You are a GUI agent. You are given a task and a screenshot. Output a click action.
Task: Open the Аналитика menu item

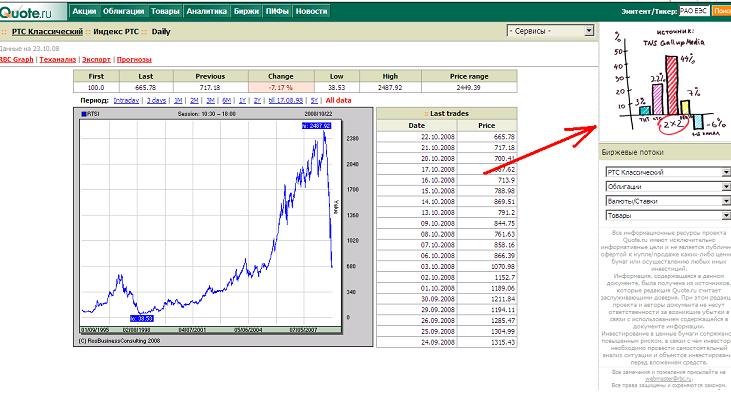point(207,11)
